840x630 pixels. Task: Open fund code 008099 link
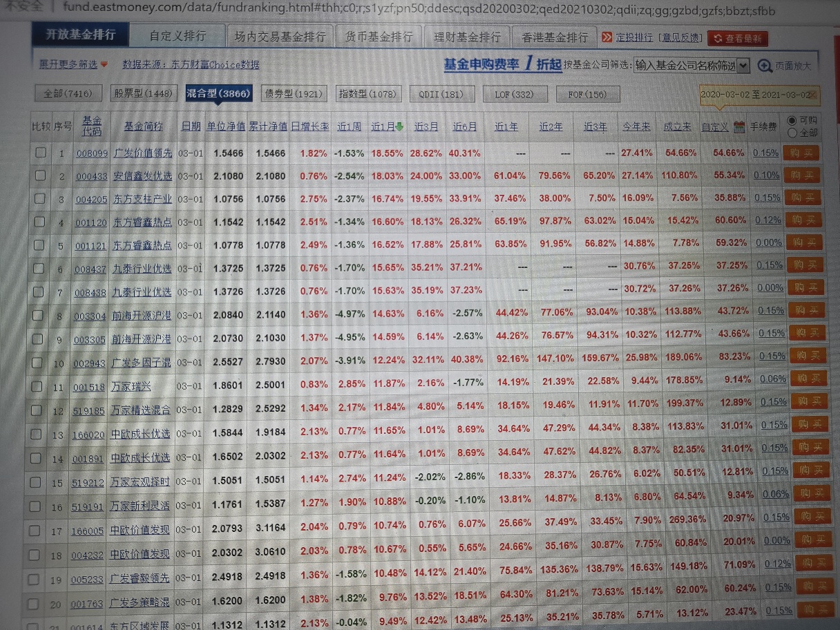pos(92,153)
